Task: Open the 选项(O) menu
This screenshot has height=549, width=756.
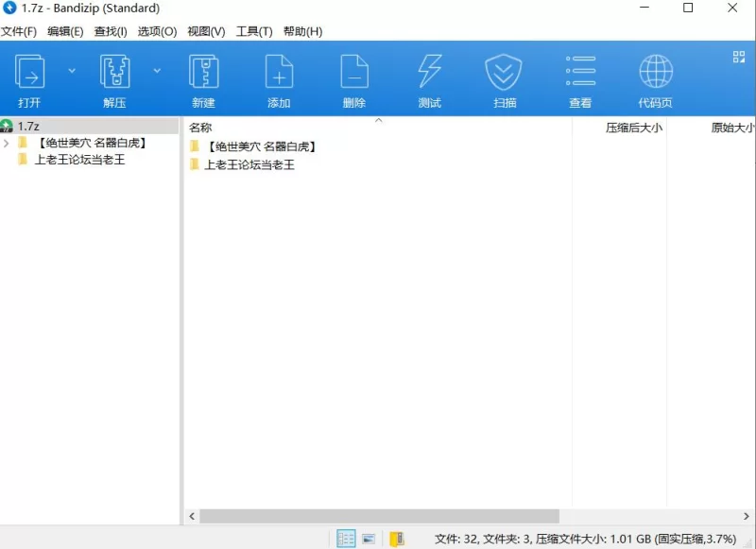Action: click(x=157, y=31)
